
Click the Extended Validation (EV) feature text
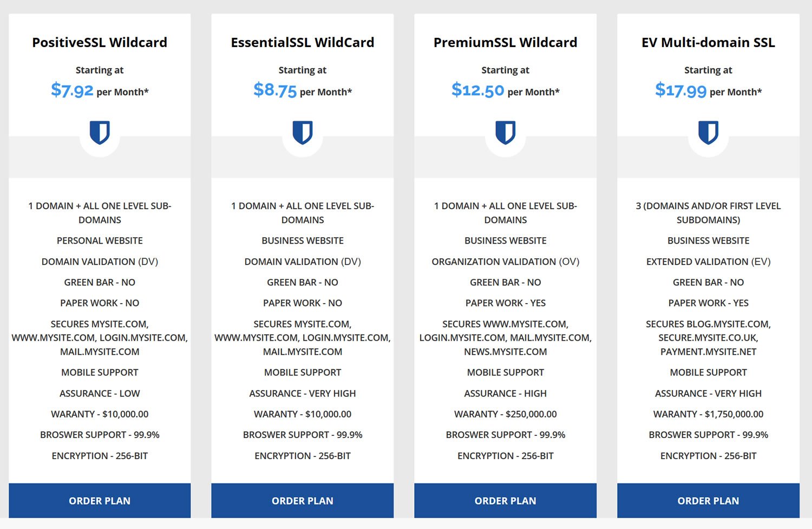point(708,262)
